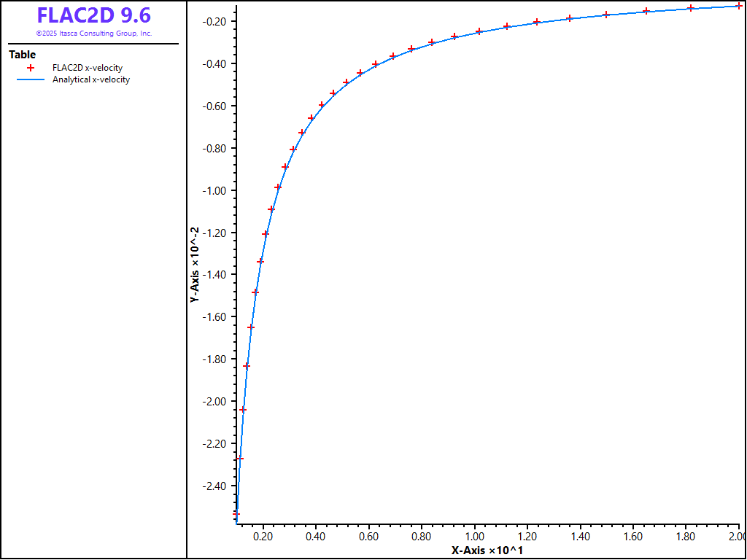This screenshot has height=560, width=747.
Task: Click the Table legend heading
Action: coord(22,55)
